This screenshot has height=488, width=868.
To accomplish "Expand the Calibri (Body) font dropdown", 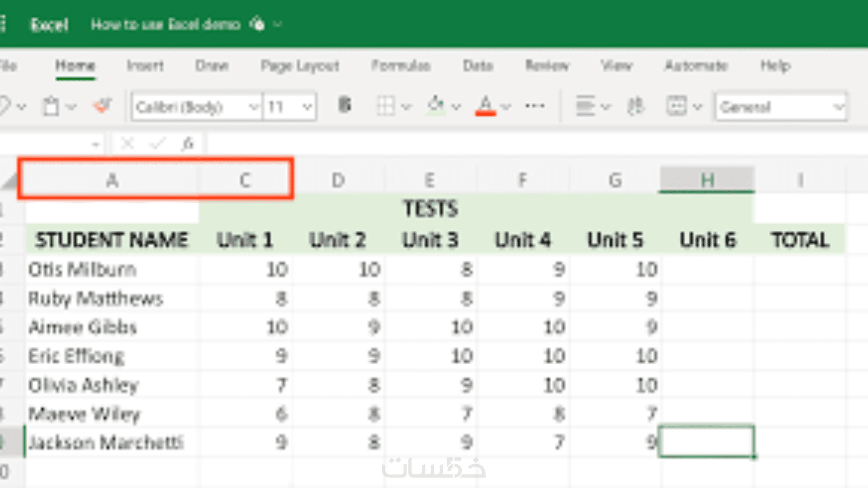I will pos(253,107).
